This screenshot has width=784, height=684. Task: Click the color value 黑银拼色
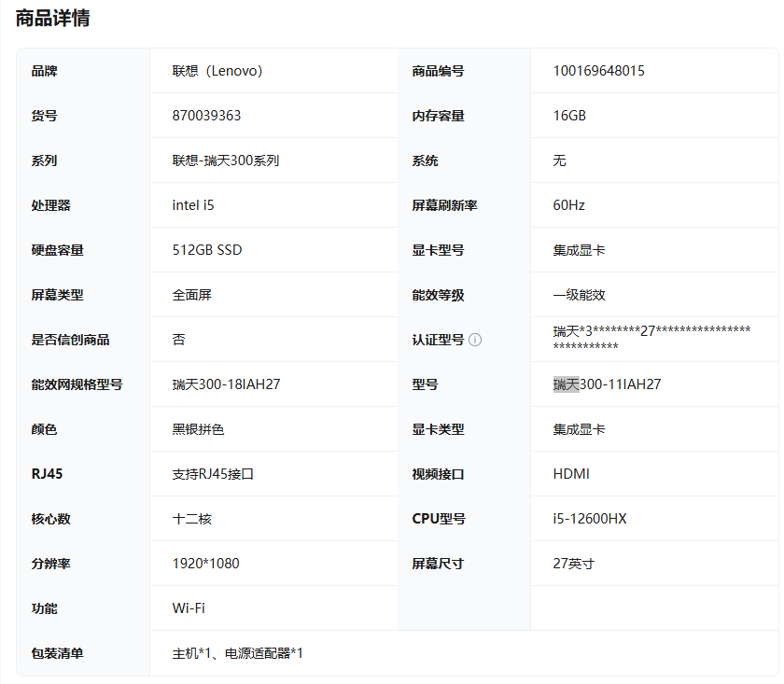[198, 429]
